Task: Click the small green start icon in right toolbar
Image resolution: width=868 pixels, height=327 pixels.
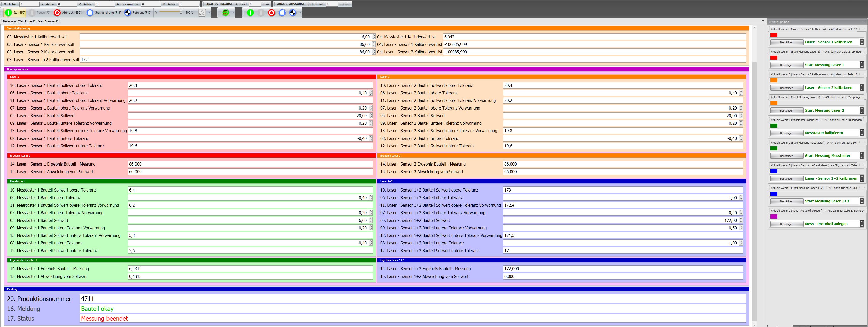Action: click(x=250, y=13)
